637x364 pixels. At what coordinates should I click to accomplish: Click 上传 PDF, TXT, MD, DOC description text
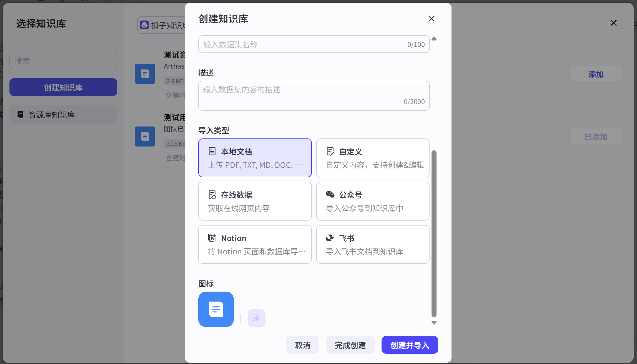click(255, 165)
